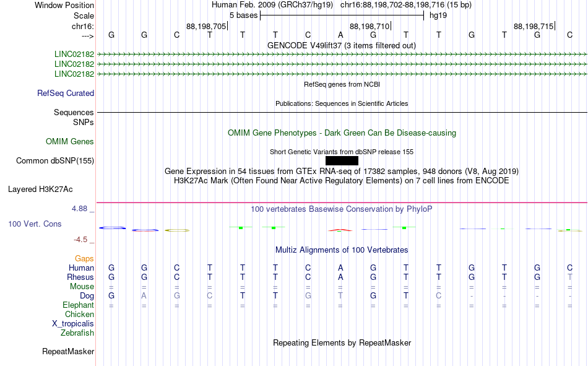Image resolution: width=588 pixels, height=366 pixels.
Task: Click the Chicken species row label
Action: click(79, 314)
